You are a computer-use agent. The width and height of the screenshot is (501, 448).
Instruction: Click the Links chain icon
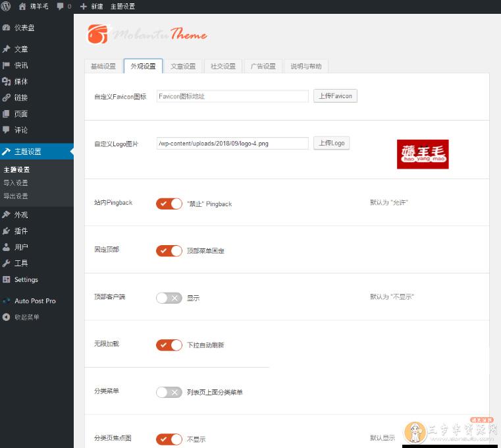pos(7,98)
